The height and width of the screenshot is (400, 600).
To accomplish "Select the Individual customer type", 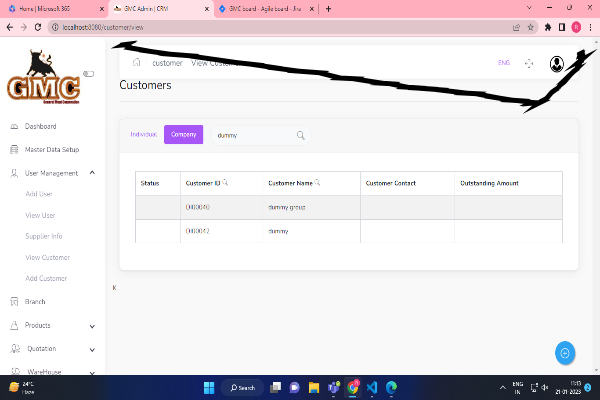I will pos(144,134).
